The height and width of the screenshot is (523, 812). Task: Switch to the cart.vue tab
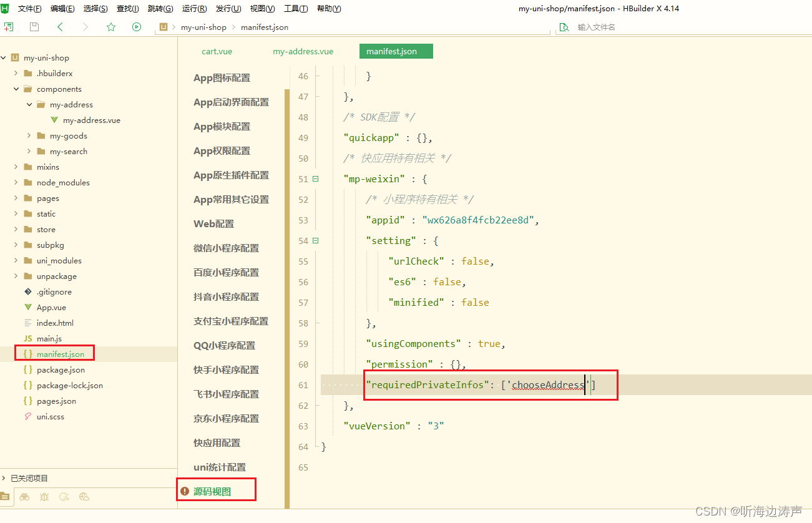217,51
